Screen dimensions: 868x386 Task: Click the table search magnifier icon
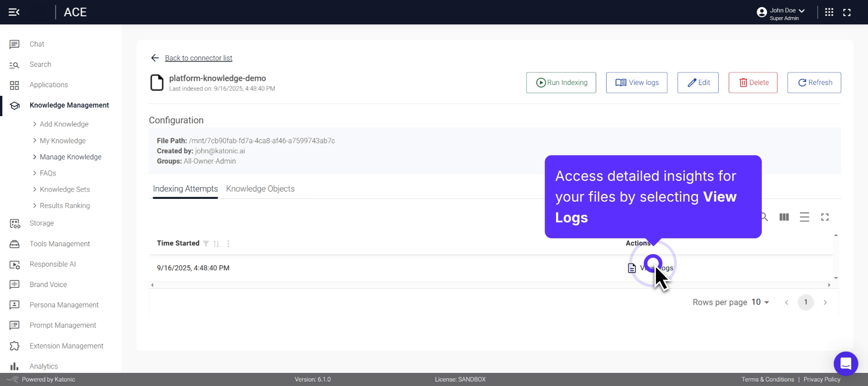(764, 217)
